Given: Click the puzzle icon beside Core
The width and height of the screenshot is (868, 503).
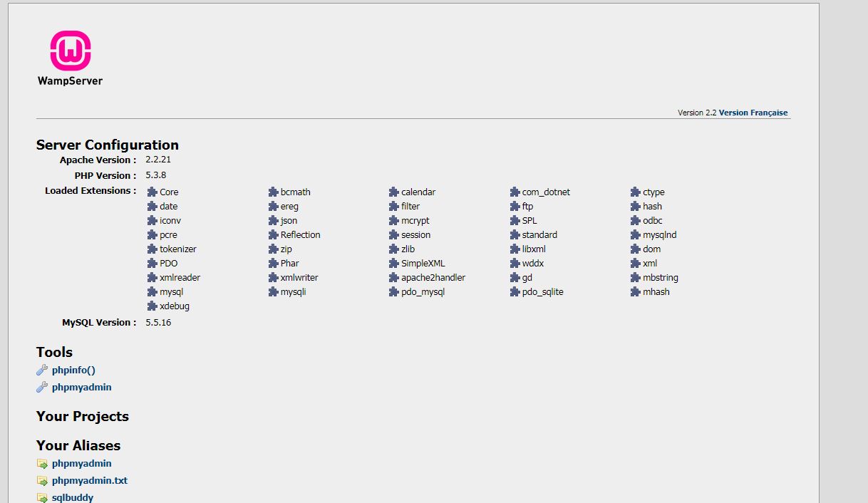Looking at the screenshot, I should coord(152,192).
